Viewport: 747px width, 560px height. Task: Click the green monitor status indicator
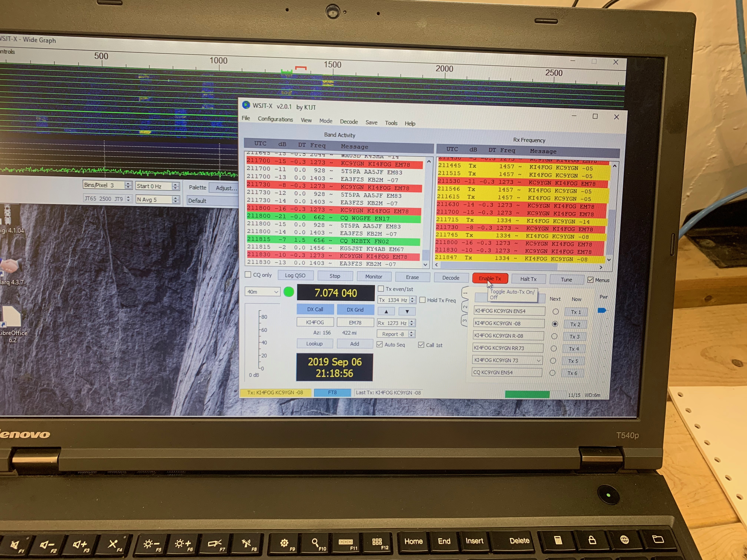coord(289,292)
